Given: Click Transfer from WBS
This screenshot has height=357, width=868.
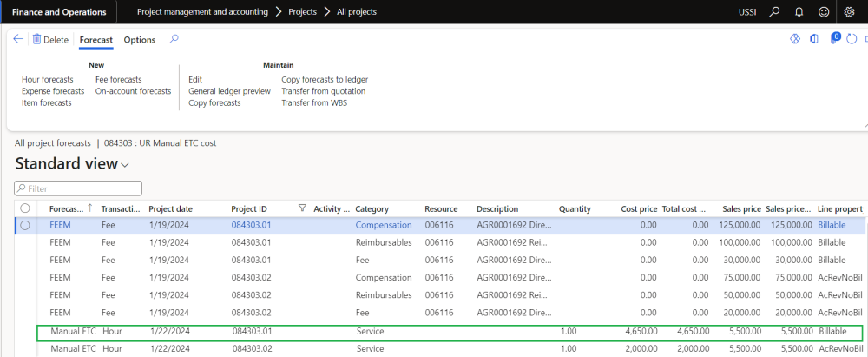Looking at the screenshot, I should (312, 102).
